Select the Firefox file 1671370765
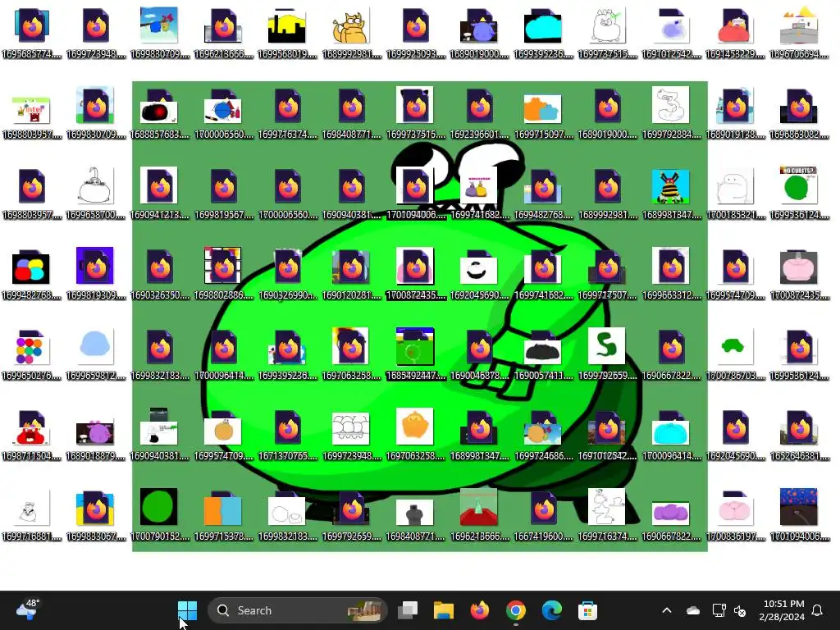This screenshot has height=630, width=840. 287,435
